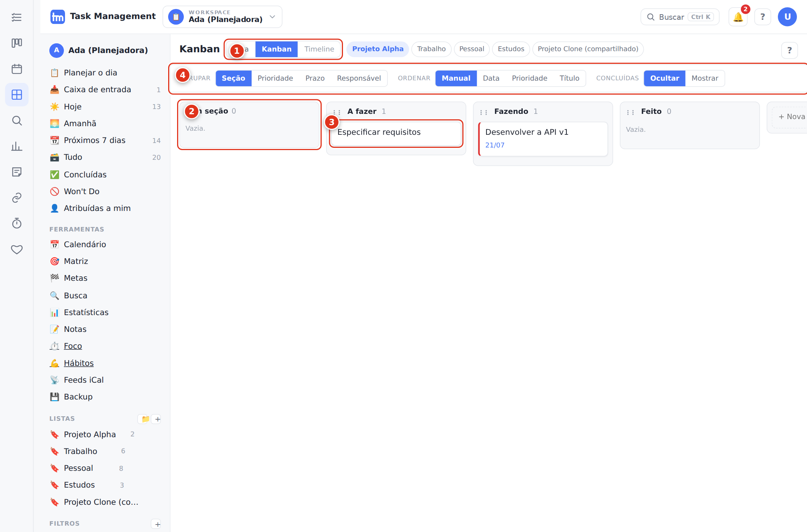Open the search magnifier icon in left rail

[x=16, y=121]
